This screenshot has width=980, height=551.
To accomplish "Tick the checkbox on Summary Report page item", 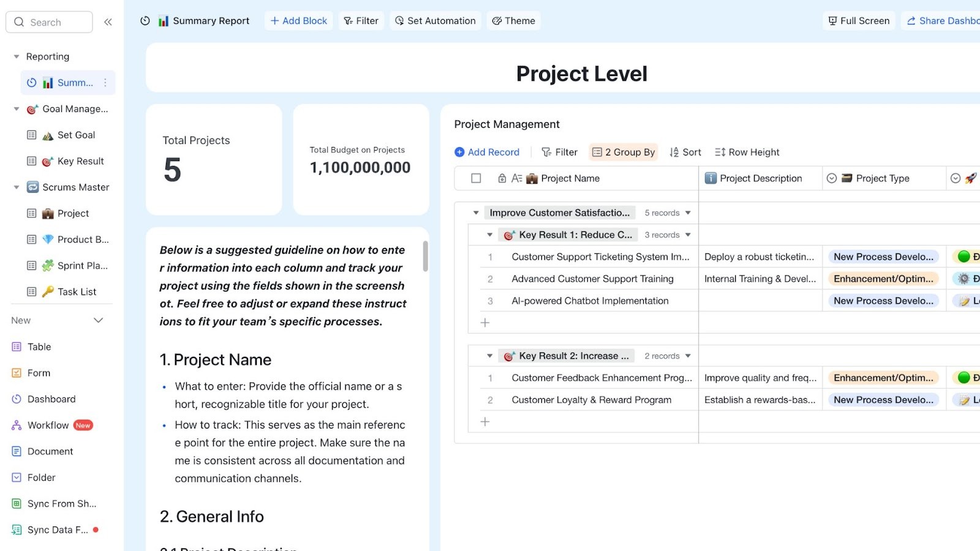I will (30, 82).
